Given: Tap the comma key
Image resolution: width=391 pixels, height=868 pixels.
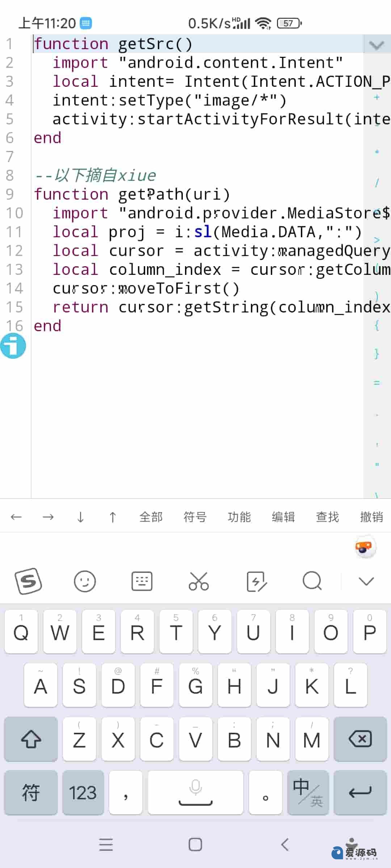Looking at the screenshot, I should point(126,792).
